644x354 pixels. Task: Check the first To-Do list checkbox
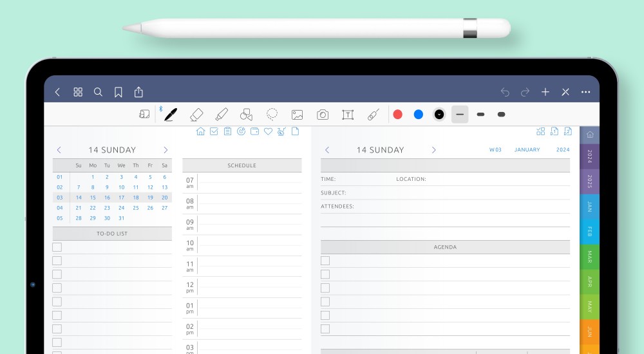click(x=57, y=247)
